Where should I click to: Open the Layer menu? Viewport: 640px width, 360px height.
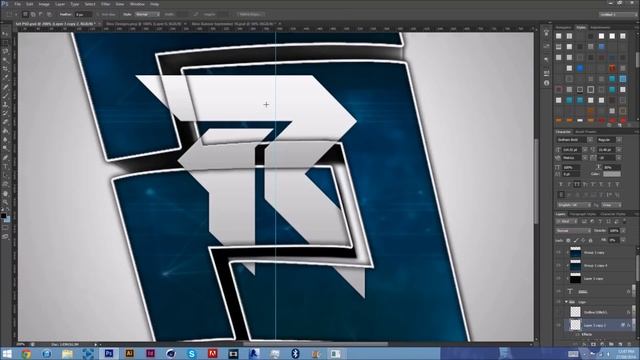click(60, 4)
